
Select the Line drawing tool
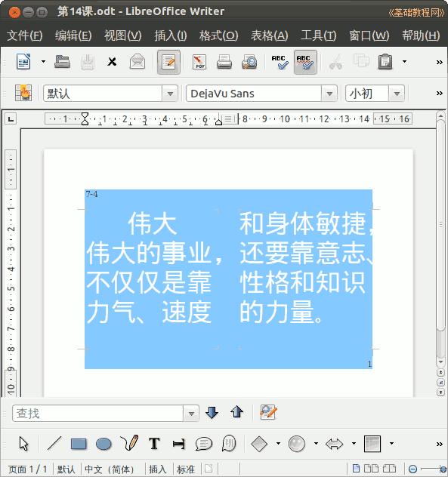[54, 444]
